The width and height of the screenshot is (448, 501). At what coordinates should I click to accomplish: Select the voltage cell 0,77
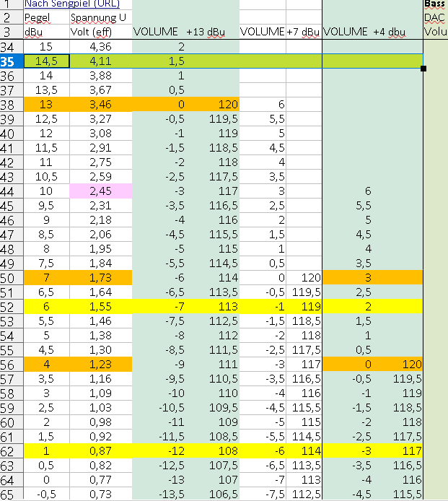pyautogui.click(x=100, y=479)
